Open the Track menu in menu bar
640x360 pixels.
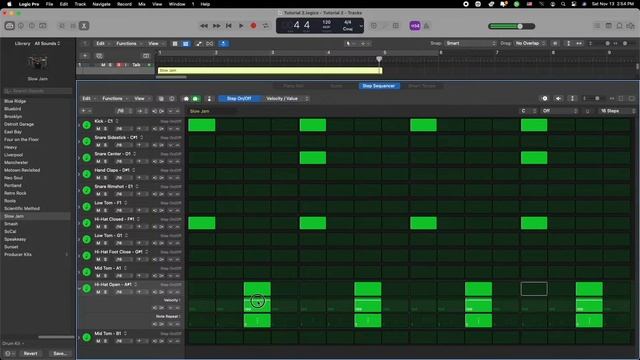point(80,4)
